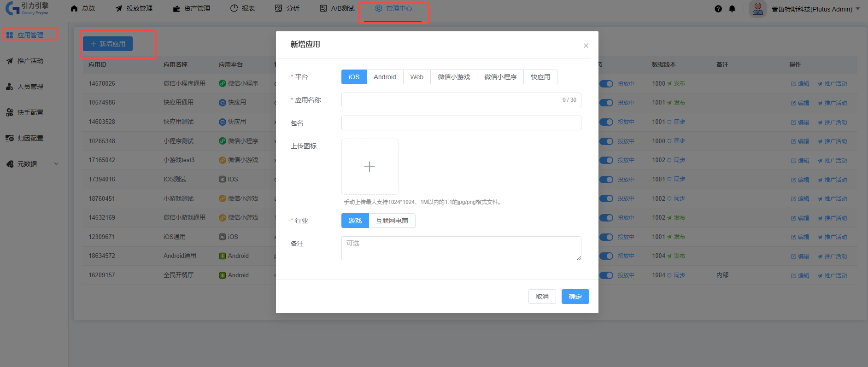Click the 推广活动 sidebar icon
868x367 pixels.
[10, 61]
